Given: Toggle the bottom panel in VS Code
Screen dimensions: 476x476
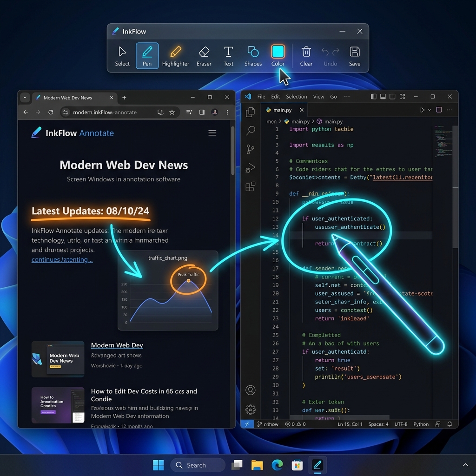Looking at the screenshot, I should (x=383, y=97).
